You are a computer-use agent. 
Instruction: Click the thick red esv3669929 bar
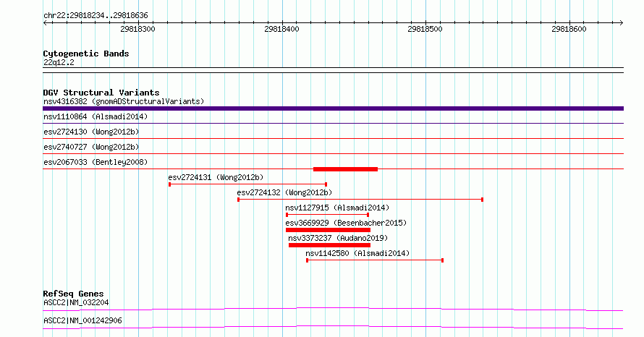[x=328, y=230]
